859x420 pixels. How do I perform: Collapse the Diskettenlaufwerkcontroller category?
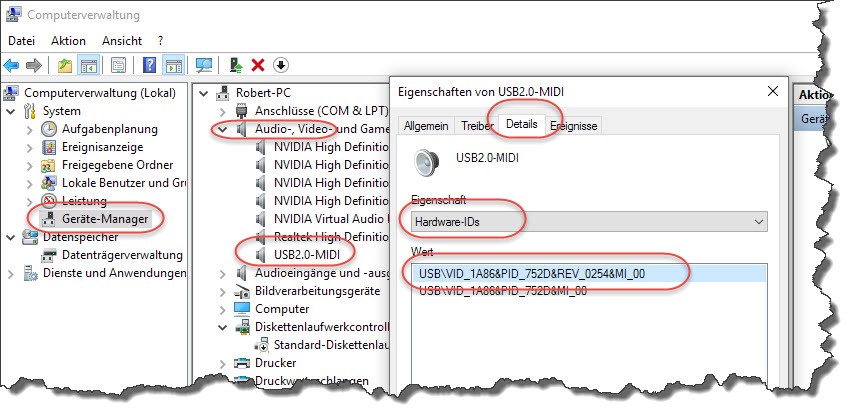point(222,327)
